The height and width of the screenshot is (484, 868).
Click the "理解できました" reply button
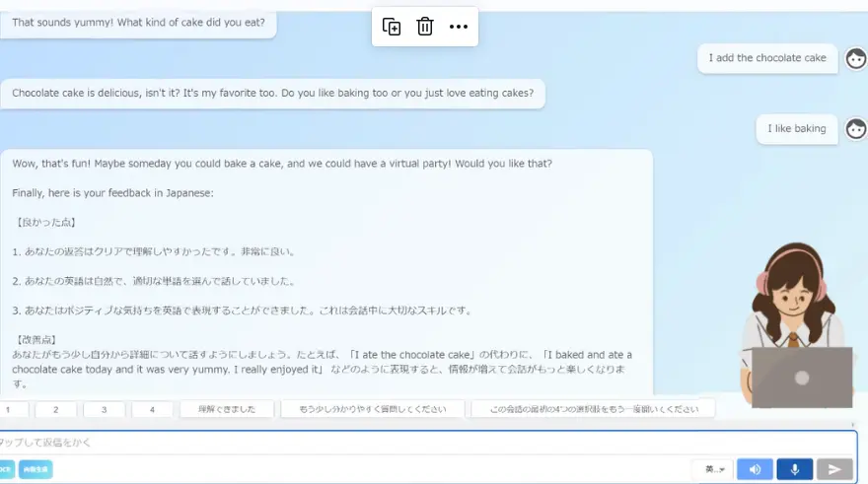[x=227, y=409]
